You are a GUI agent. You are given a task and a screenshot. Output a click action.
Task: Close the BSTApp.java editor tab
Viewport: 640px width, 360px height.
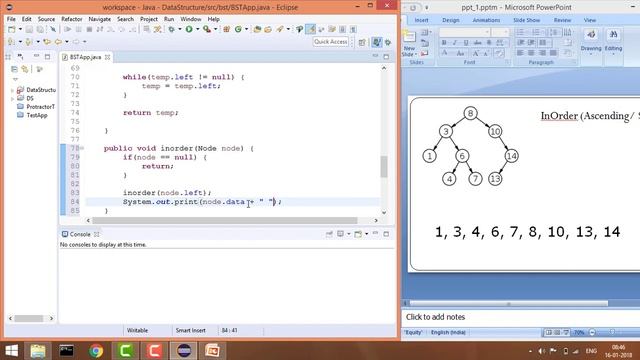pyautogui.click(x=107, y=57)
